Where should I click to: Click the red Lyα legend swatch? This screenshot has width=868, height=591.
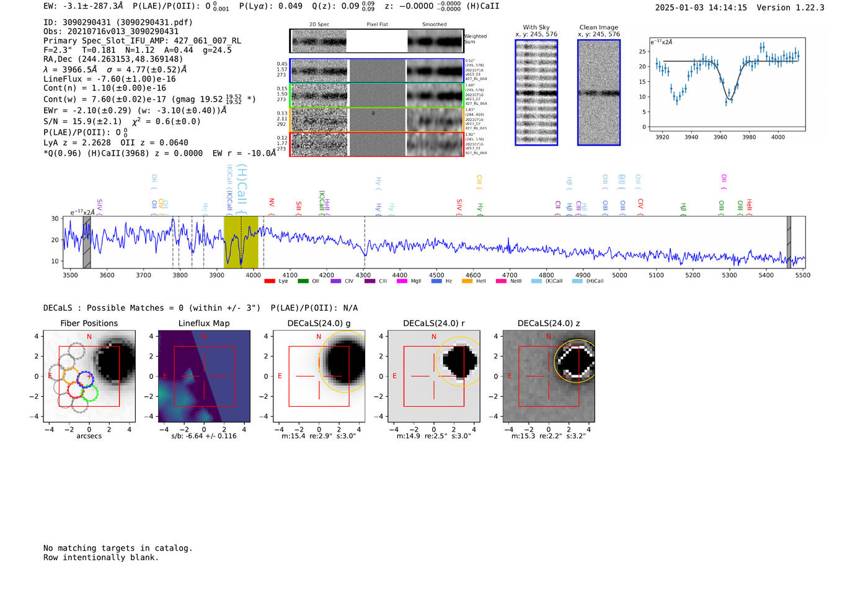[270, 281]
